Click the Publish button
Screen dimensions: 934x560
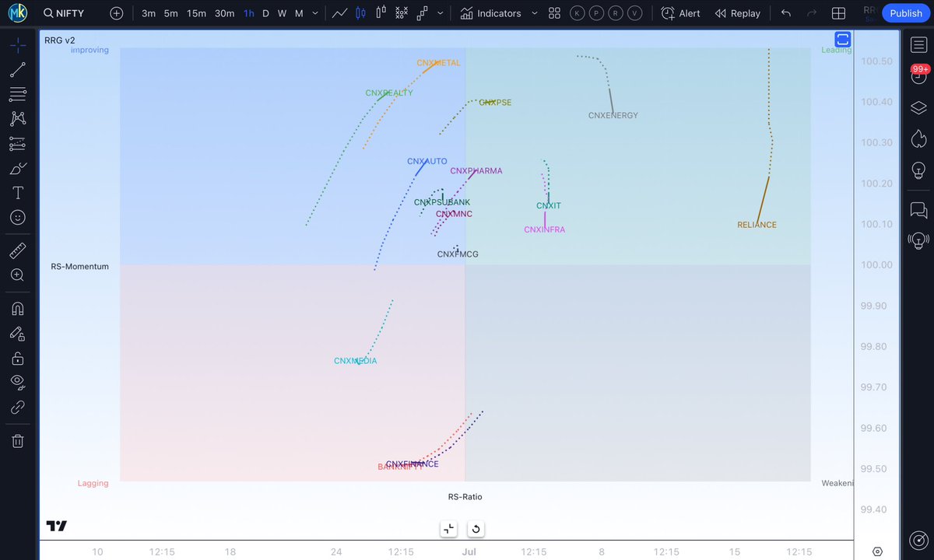coord(905,13)
